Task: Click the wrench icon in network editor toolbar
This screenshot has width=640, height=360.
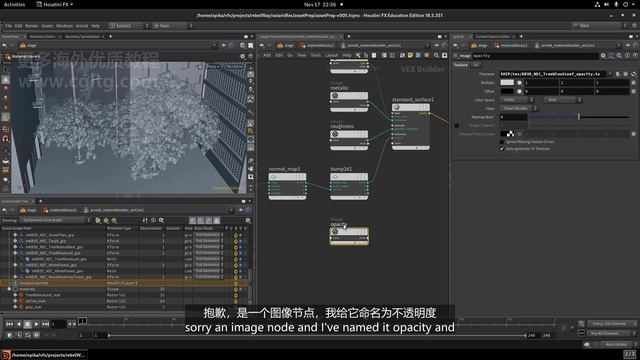Action: pos(358,55)
